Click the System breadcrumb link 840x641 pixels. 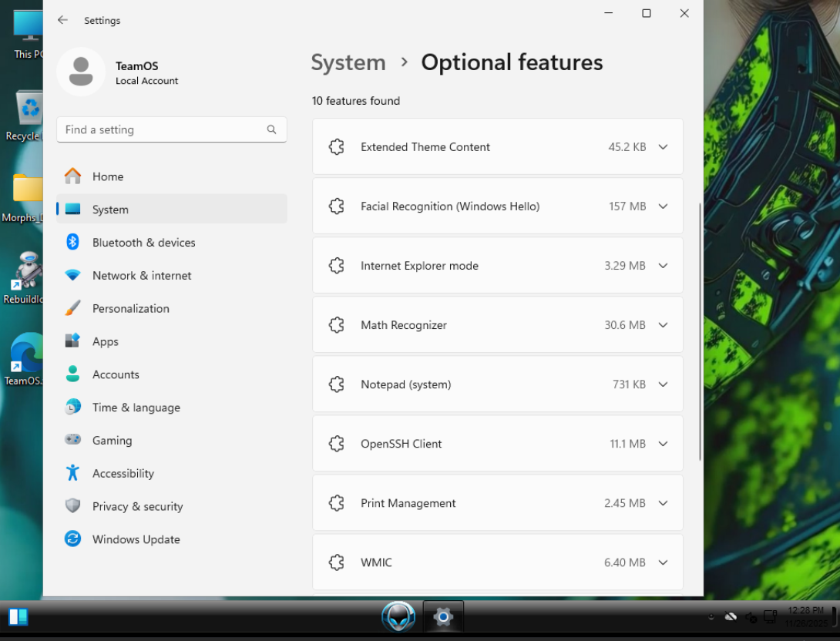coord(348,63)
